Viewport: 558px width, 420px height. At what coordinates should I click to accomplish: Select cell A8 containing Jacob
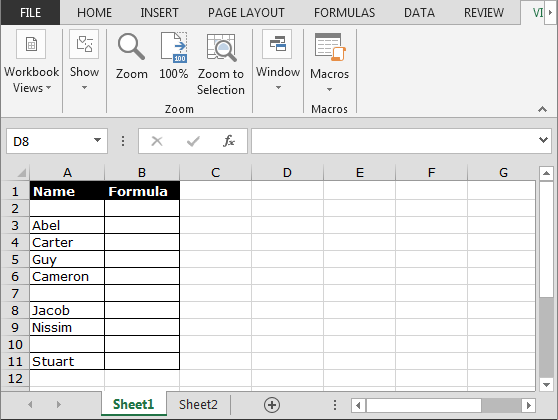(x=67, y=310)
